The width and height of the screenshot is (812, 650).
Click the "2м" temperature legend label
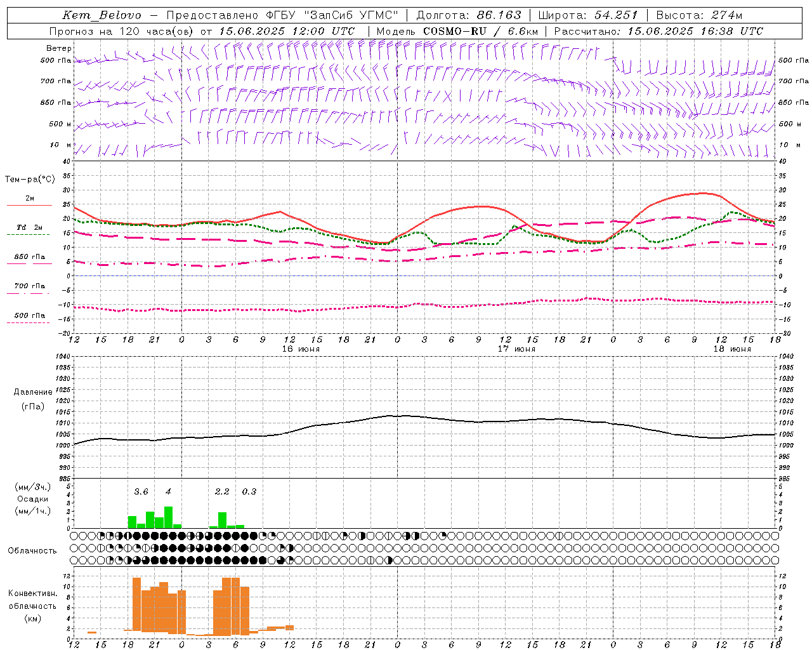click(30, 199)
